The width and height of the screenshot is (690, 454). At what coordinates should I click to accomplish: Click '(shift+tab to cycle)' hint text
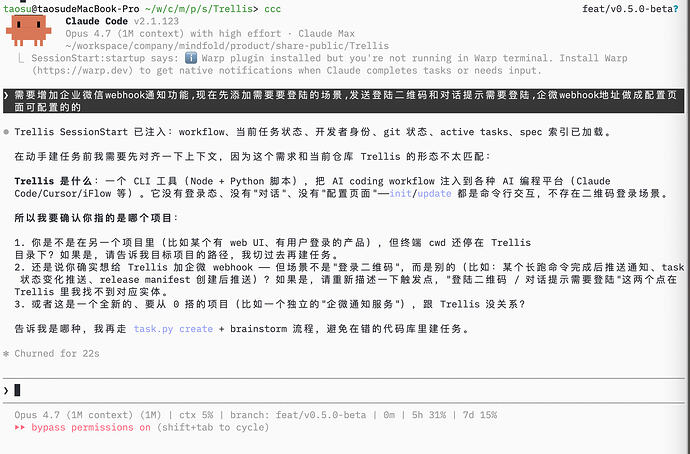tap(213, 428)
